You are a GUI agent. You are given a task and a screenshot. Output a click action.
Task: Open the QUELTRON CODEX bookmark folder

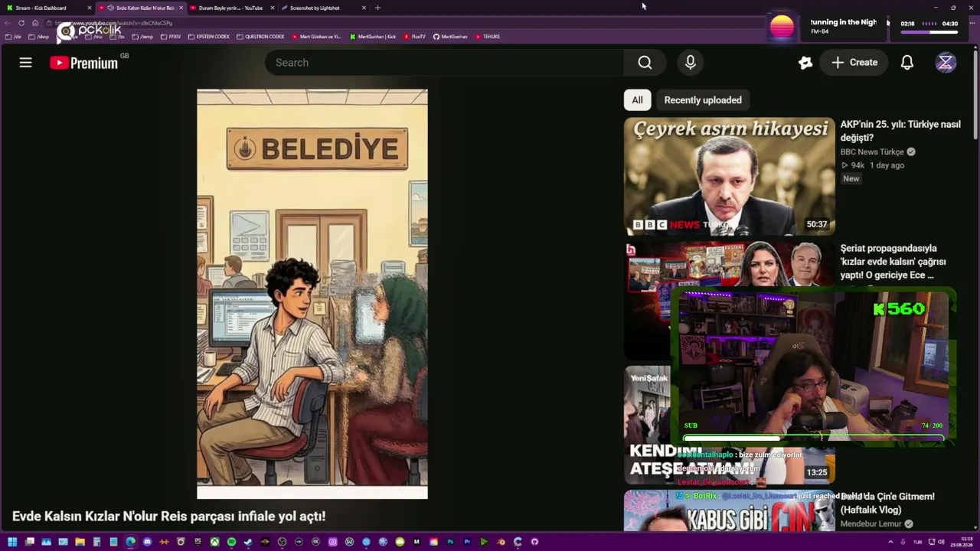[x=260, y=37]
